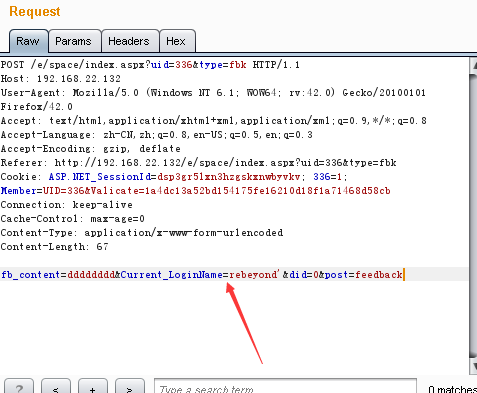This screenshot has height=393, width=477.
Task: Click the post=feedback parameter
Action: pos(364,275)
